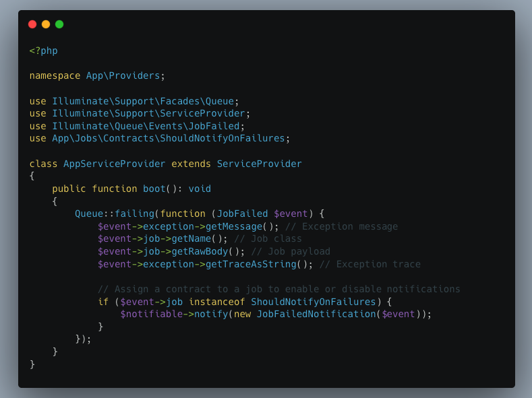This screenshot has width=532, height=398.
Task: Click '$notifiable' variable
Action: pos(151,314)
